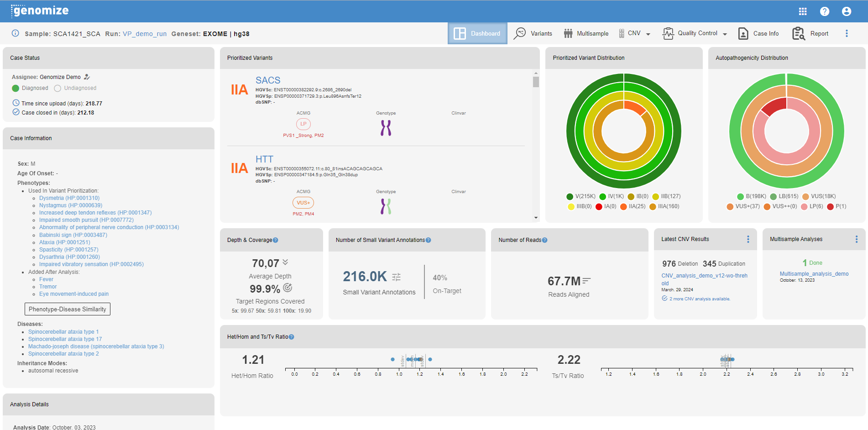Click the checkmark icon beside more CNV analysis
Image resolution: width=868 pixels, height=430 pixels.
664,299
